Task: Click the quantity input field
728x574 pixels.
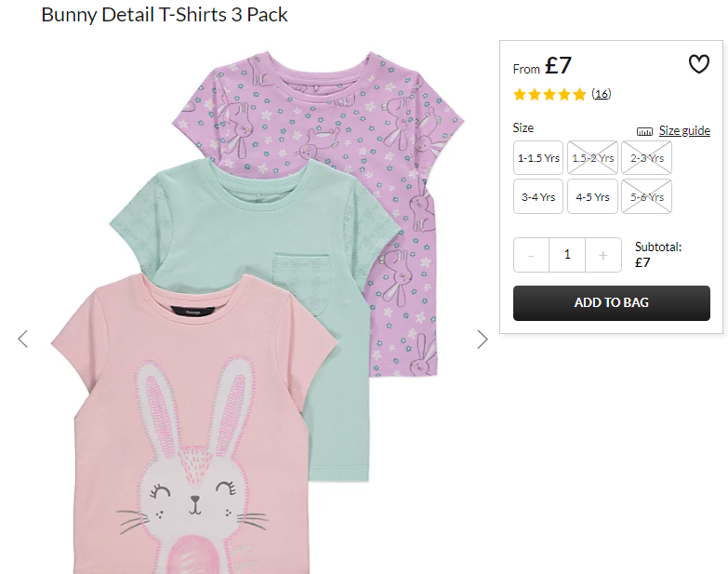Action: tap(567, 255)
